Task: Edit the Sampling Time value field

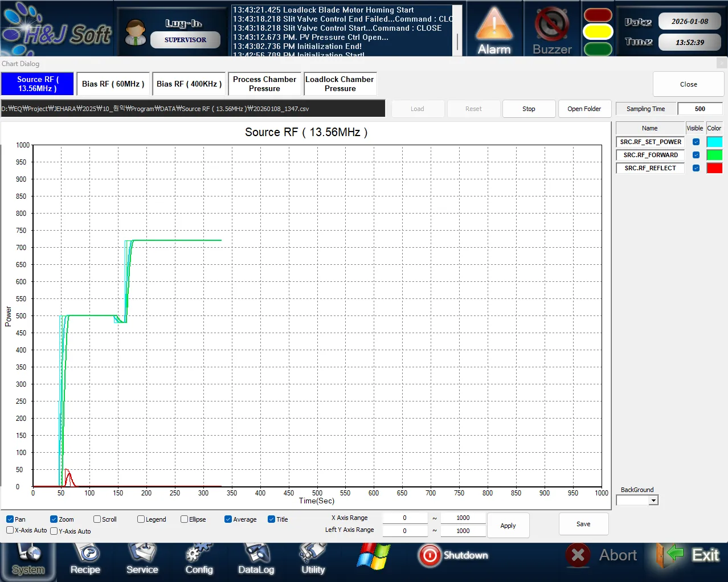Action: point(700,109)
